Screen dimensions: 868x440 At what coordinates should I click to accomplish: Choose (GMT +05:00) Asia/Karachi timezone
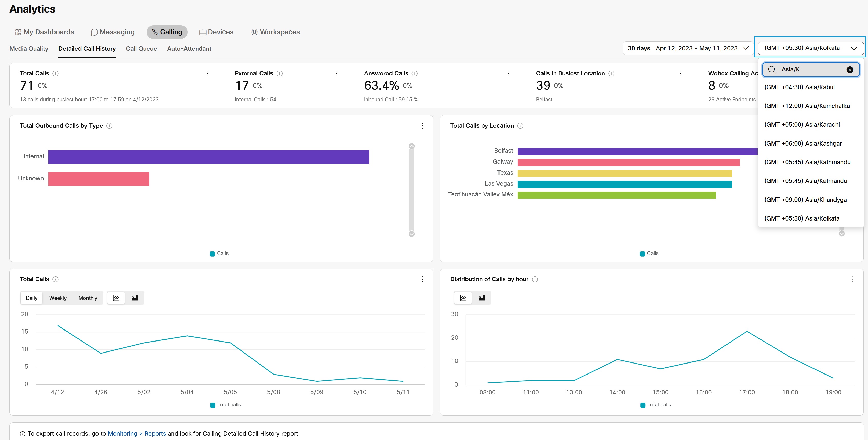pos(811,124)
